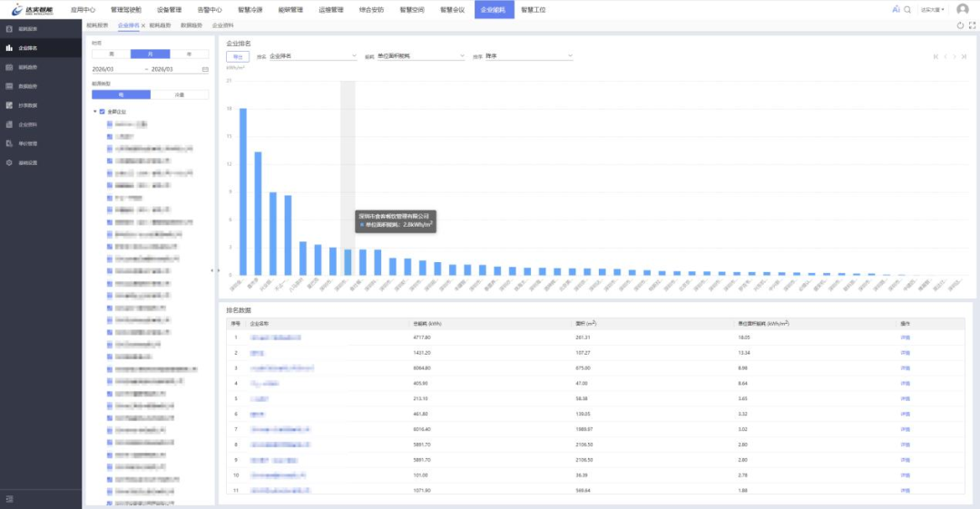Screen dimensions: 980x509
Task: Click the user avatar icon
Action: pyautogui.click(x=963, y=9)
